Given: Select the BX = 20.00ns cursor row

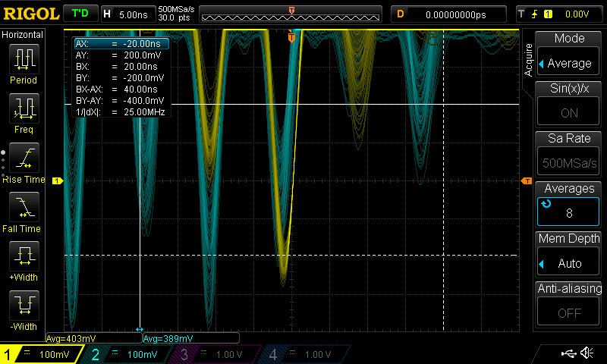Looking at the screenshot, I should pos(121,67).
